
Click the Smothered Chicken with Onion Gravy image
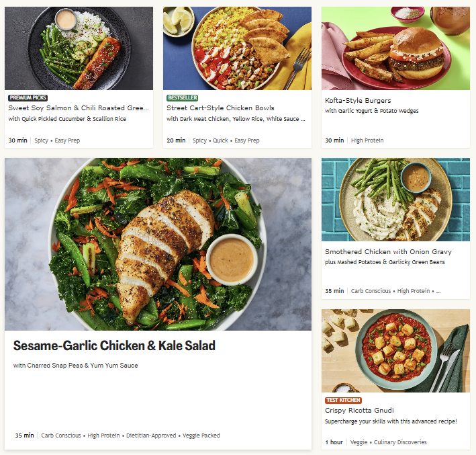pyautogui.click(x=395, y=200)
